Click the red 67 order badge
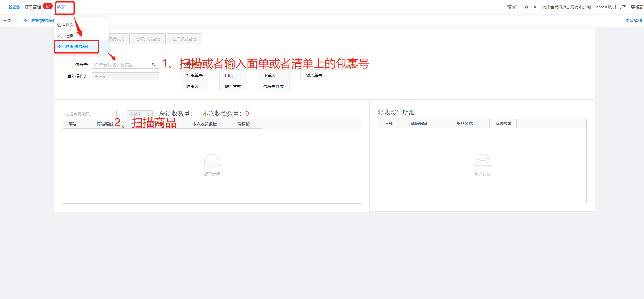This screenshot has width=644, height=299. pos(48,6)
